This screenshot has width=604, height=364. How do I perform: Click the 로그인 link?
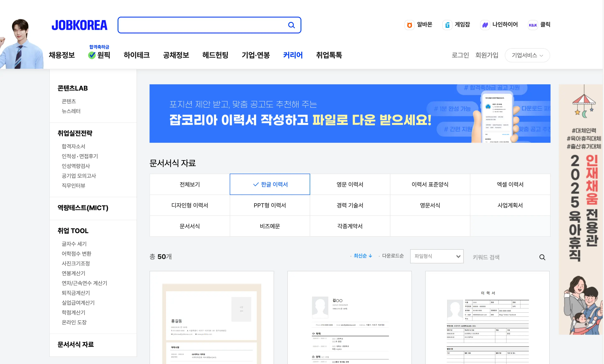tap(460, 55)
